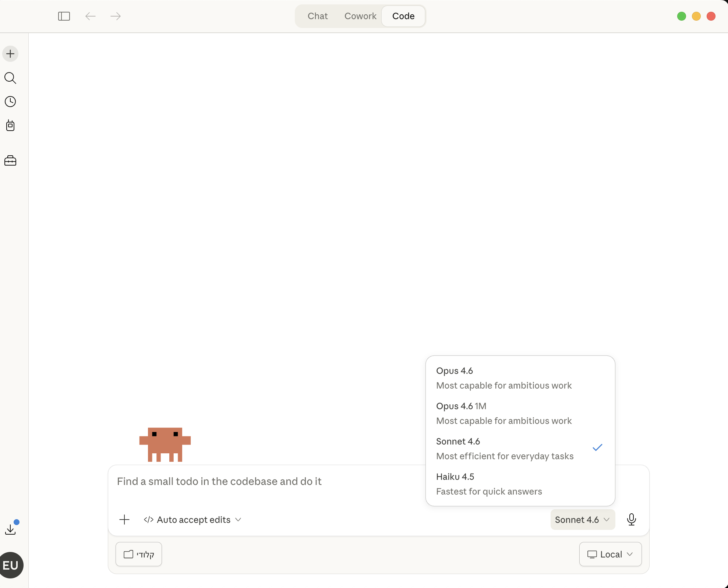728x588 pixels.
Task: Navigate back with the left arrow
Action: [91, 16]
